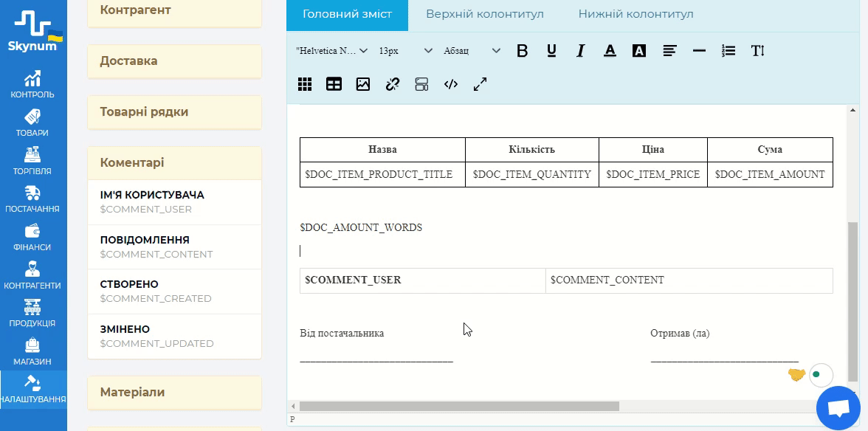
Task: Insert horizontal rule
Action: [x=699, y=51]
